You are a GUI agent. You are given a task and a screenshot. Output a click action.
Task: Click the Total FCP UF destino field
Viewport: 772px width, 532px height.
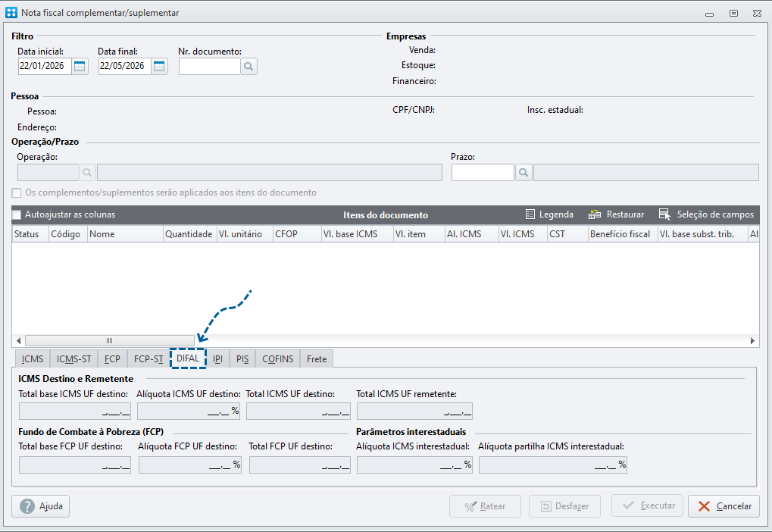[x=300, y=465]
